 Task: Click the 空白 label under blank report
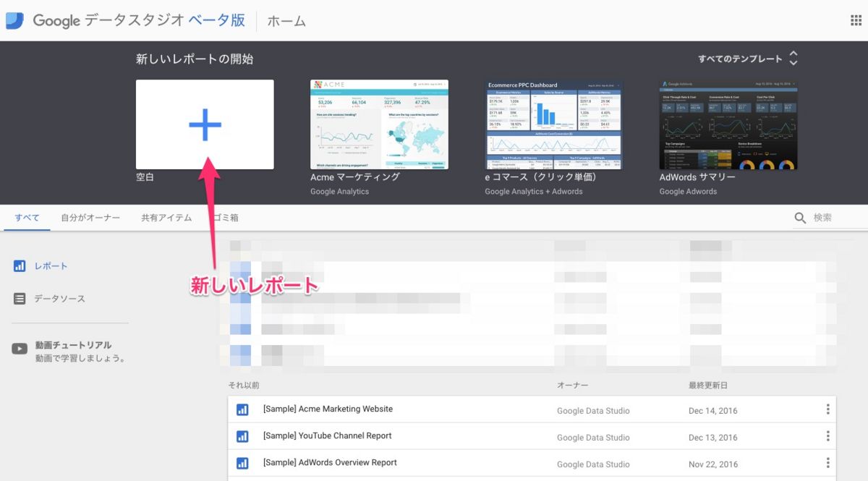[145, 177]
